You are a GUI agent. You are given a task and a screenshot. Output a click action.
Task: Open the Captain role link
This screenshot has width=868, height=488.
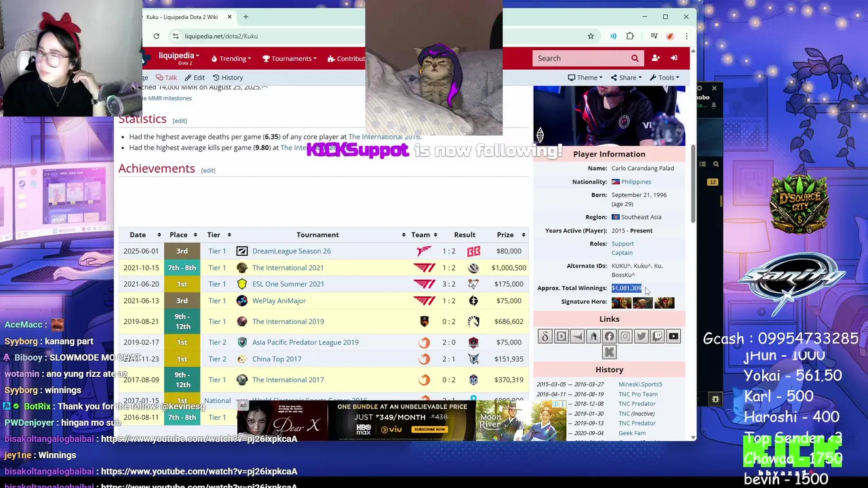pyautogui.click(x=622, y=253)
